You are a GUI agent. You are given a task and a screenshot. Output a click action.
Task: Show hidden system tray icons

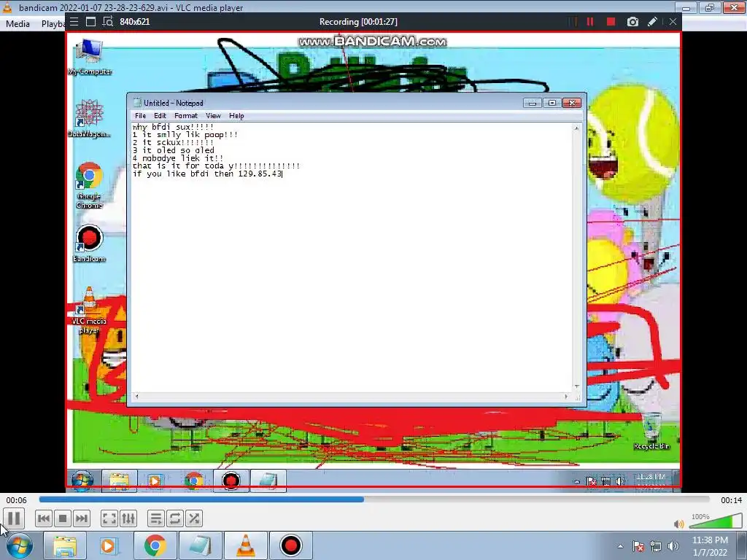620,546
